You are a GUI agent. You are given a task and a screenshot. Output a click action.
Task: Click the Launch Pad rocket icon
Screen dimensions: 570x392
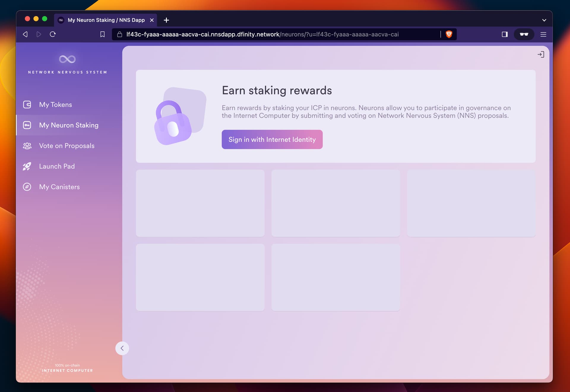[27, 166]
